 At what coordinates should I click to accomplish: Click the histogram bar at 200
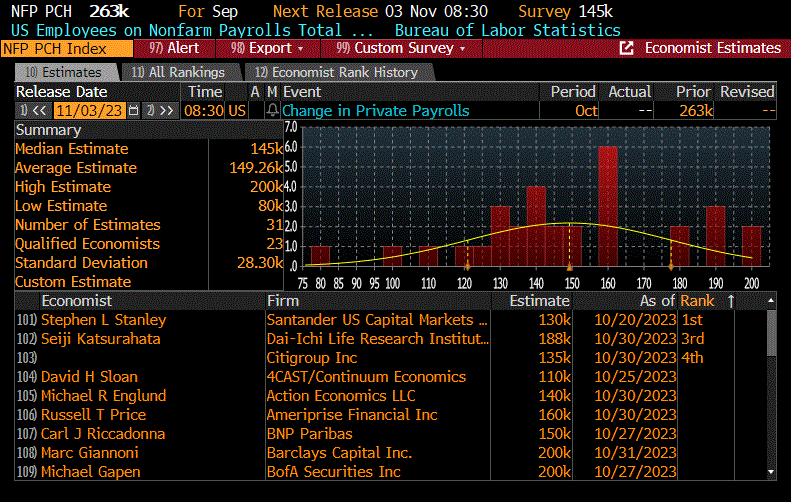(x=752, y=246)
